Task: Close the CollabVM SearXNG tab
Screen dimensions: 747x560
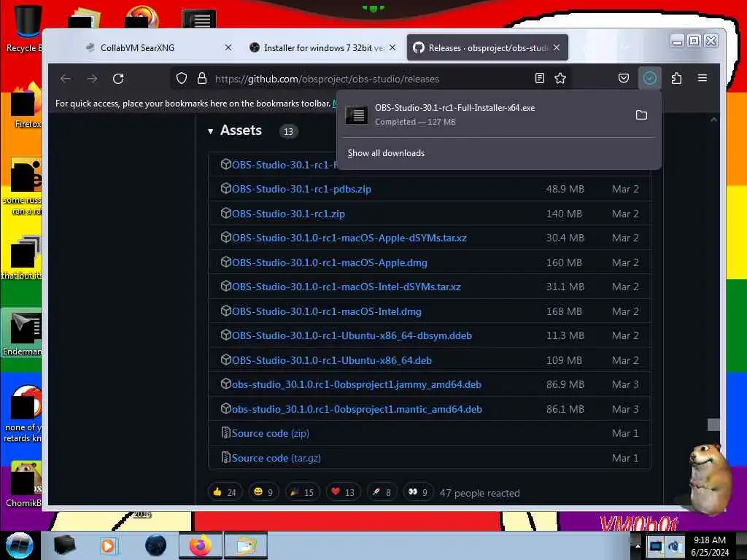Action: pos(228,47)
